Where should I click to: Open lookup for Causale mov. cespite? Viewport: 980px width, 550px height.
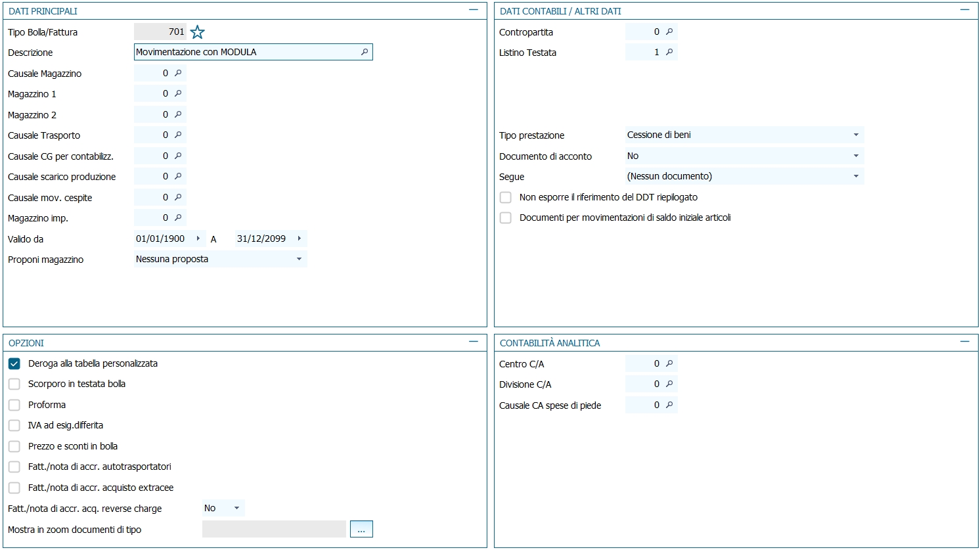point(178,197)
